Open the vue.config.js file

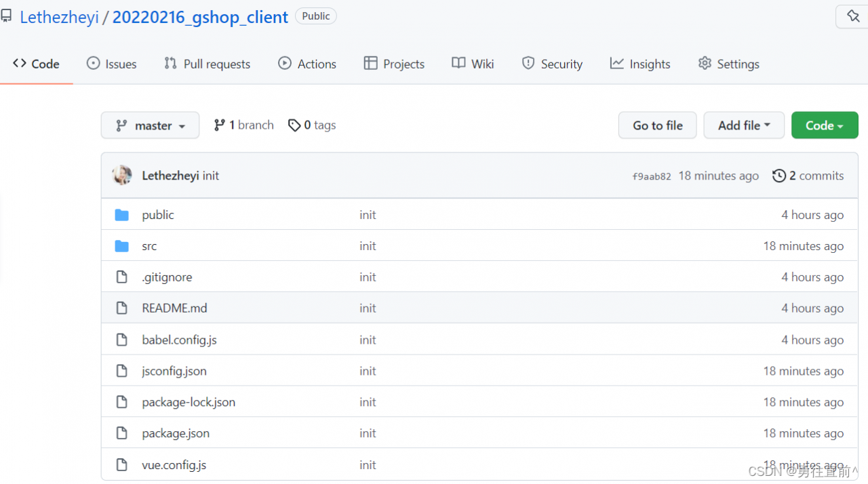pyautogui.click(x=174, y=465)
